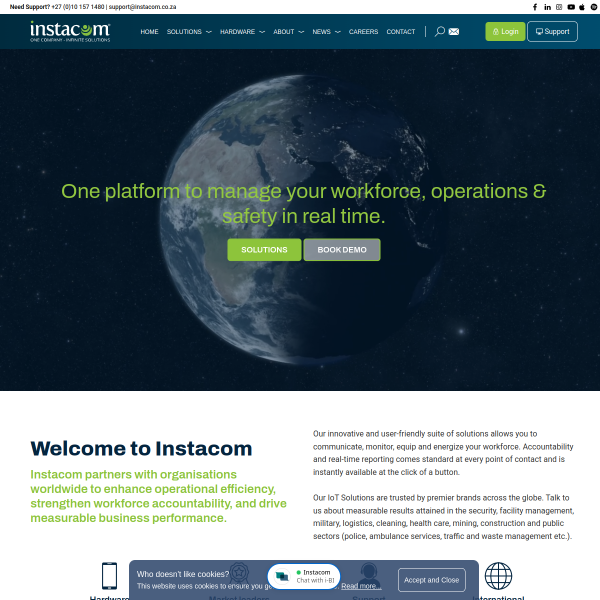600x600 pixels.
Task: Click the 'Need Support?' label
Action: (x=30, y=7)
